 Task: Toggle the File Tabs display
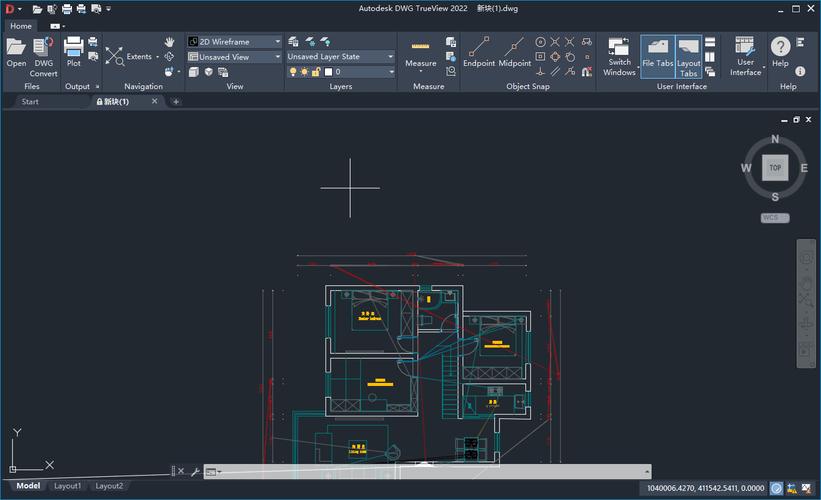[658, 57]
